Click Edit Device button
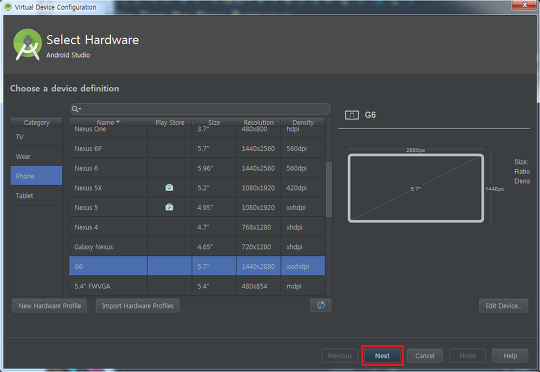 [x=503, y=306]
